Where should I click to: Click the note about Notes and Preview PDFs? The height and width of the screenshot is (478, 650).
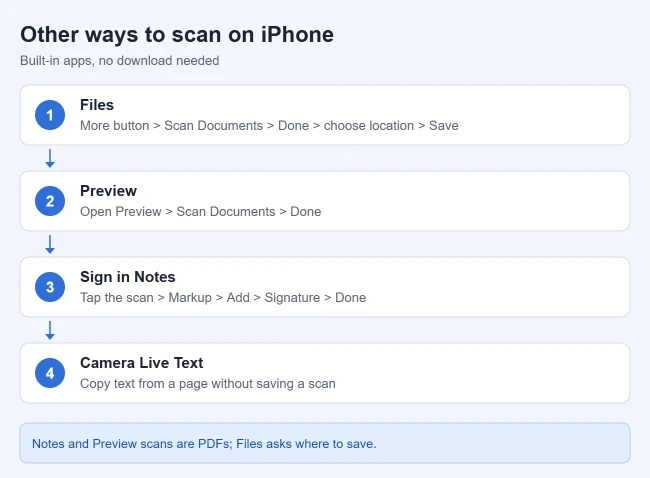click(x=325, y=443)
